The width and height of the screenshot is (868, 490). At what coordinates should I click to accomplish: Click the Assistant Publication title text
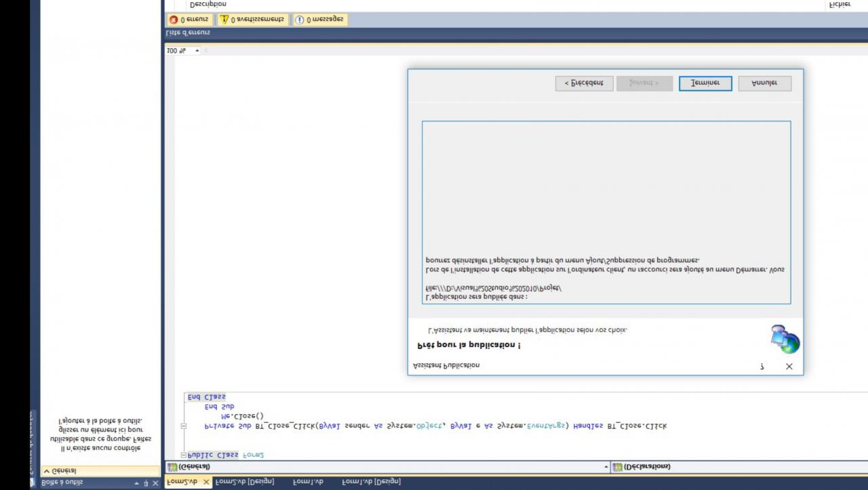(446, 365)
